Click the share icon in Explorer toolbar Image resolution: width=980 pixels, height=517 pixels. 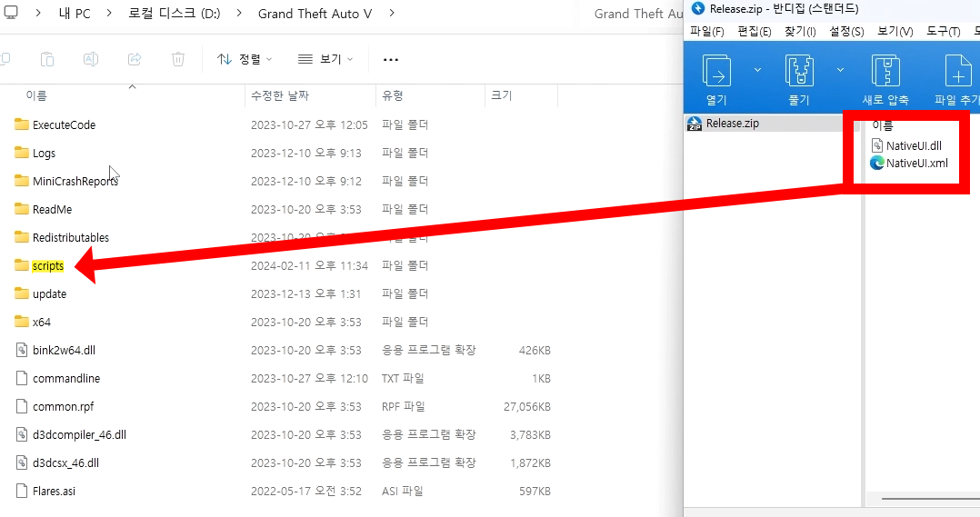pos(135,59)
